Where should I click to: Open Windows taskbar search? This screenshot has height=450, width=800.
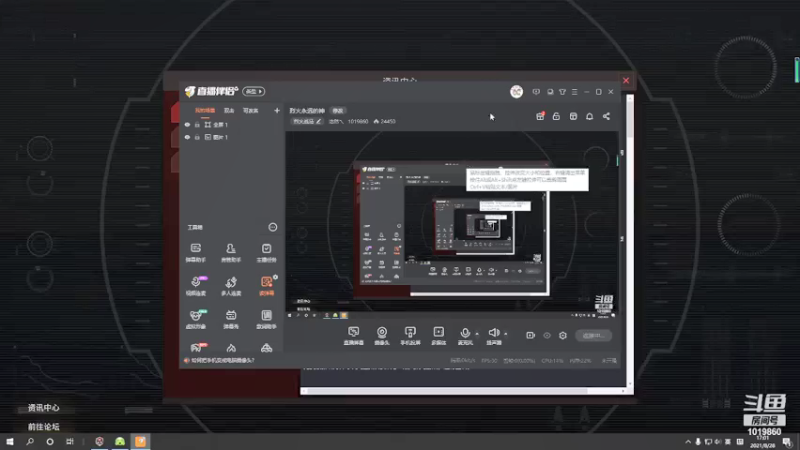click(x=30, y=442)
